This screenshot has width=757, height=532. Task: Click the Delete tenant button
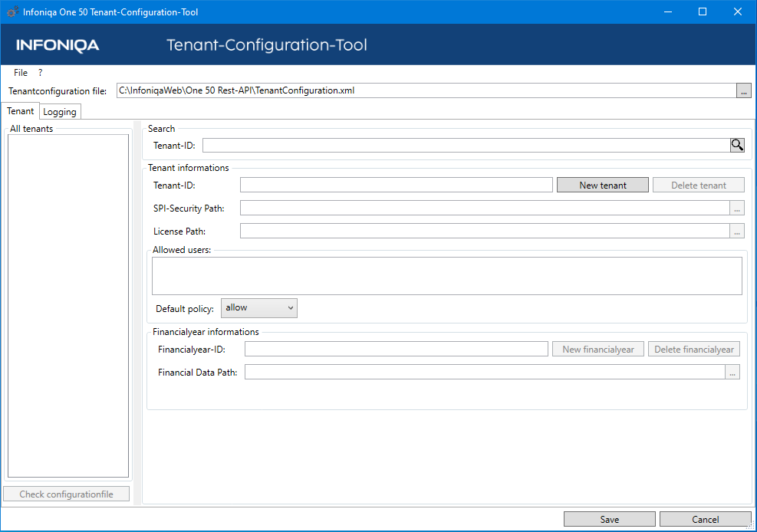pos(699,186)
